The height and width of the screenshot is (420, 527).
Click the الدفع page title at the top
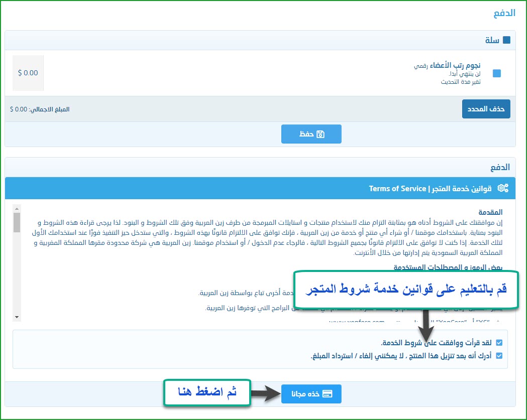click(504, 13)
